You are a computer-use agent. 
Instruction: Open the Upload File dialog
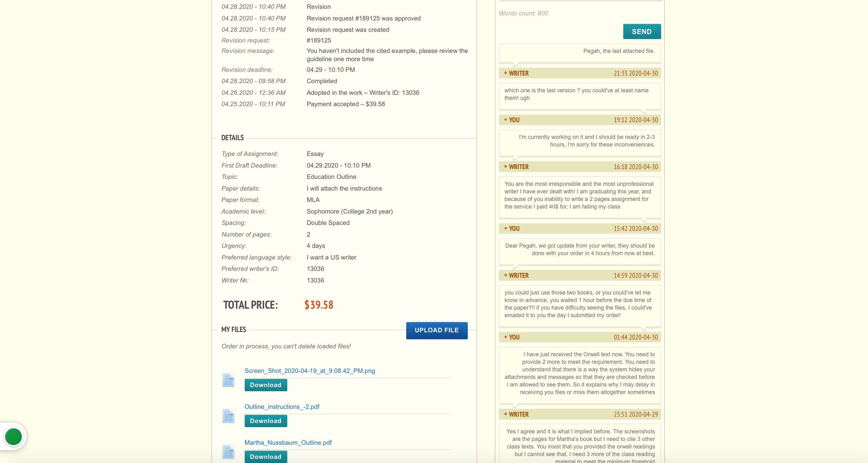pyautogui.click(x=436, y=330)
